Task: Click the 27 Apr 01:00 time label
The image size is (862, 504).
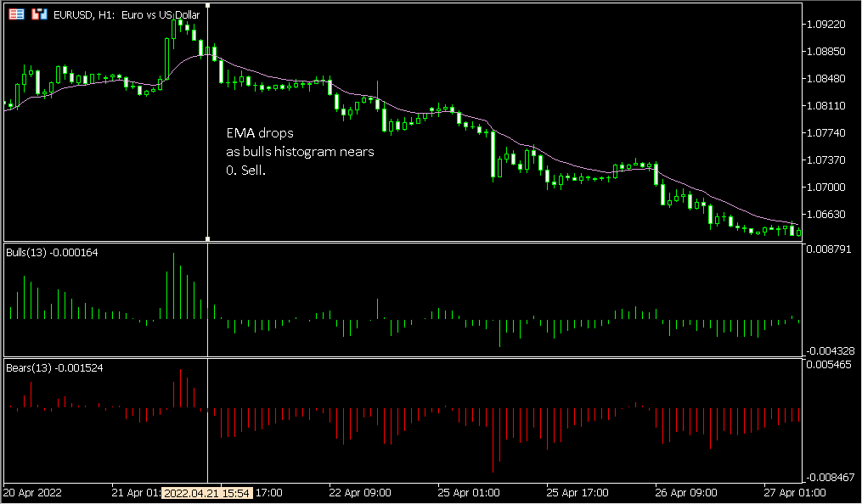Action: [795, 492]
